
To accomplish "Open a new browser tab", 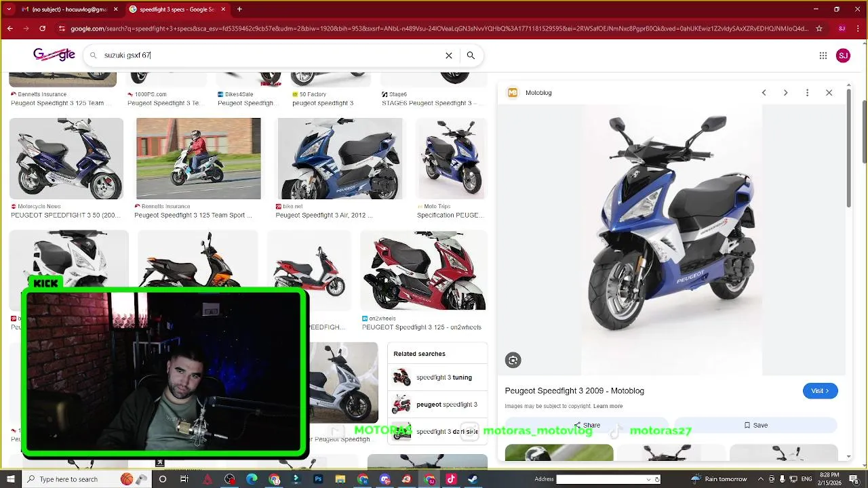I will [x=239, y=9].
